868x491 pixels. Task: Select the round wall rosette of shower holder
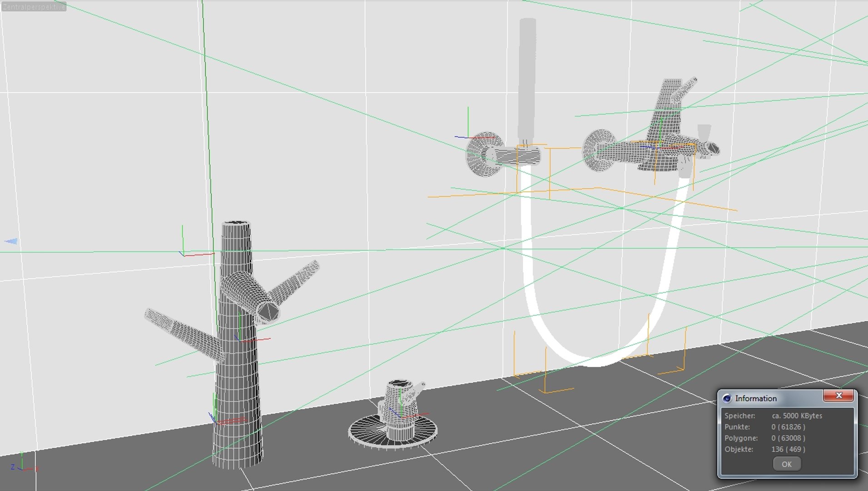pyautogui.click(x=481, y=155)
